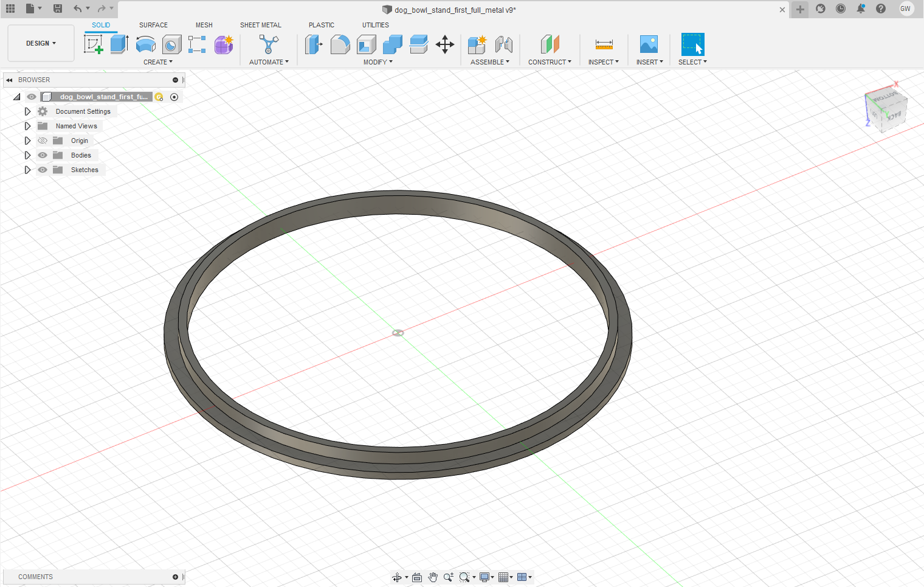Click the Joint tool icon

pyautogui.click(x=504, y=44)
